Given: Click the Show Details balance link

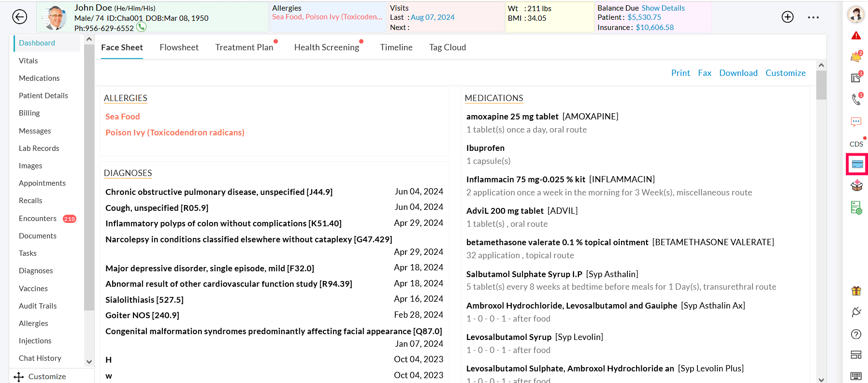Looking at the screenshot, I should [663, 8].
